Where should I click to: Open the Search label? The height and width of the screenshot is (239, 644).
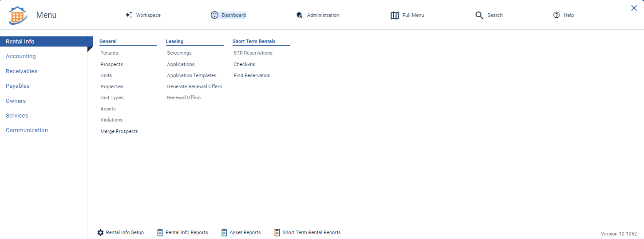click(x=495, y=15)
